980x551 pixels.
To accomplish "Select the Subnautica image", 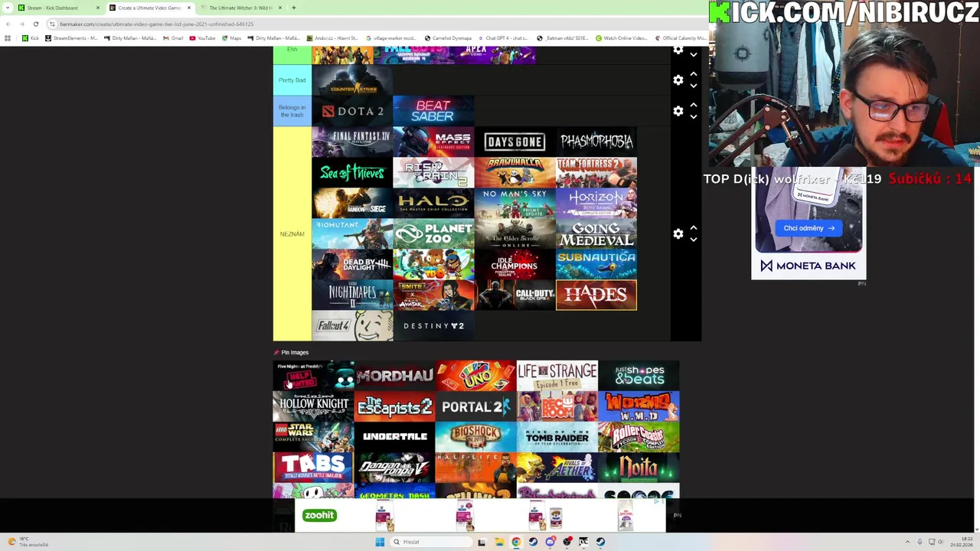I will coord(596,265).
